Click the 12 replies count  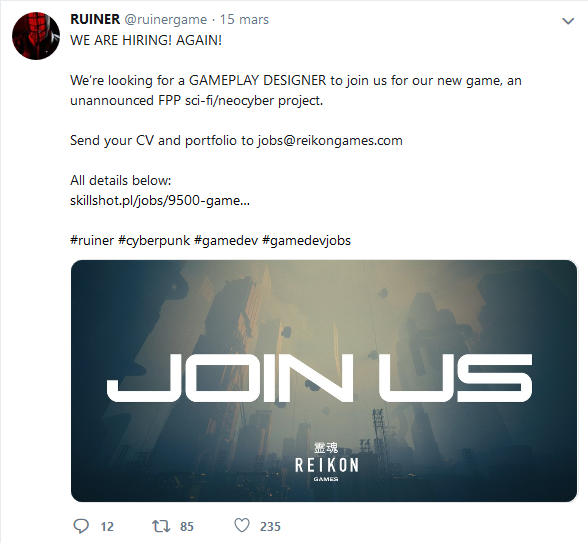107,526
